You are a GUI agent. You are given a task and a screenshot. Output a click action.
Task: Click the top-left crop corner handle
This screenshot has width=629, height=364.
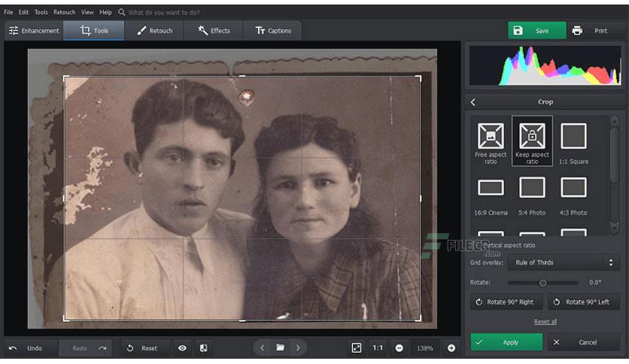(65, 77)
